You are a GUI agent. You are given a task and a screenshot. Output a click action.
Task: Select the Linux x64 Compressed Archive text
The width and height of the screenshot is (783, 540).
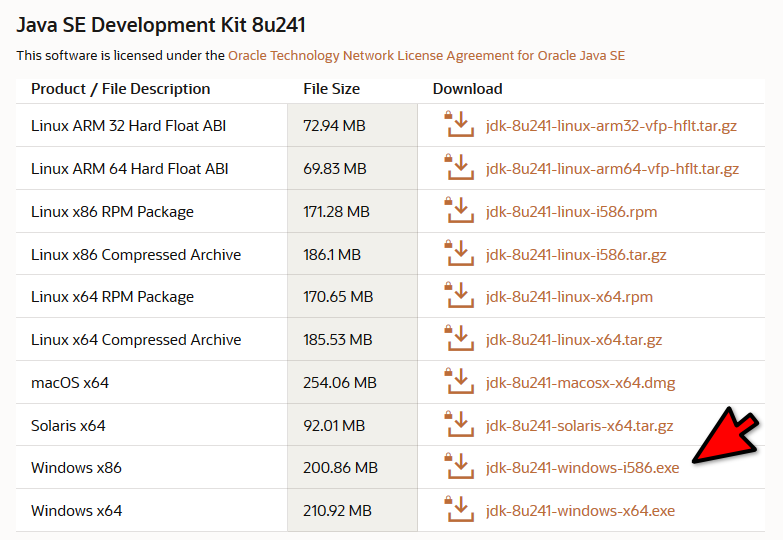[x=136, y=340]
